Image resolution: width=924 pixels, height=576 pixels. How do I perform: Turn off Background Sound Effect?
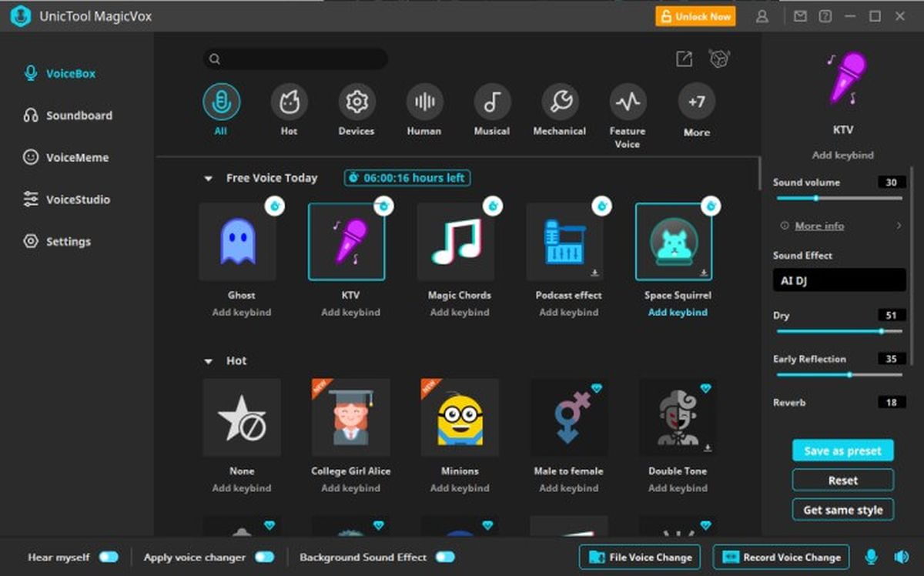click(444, 557)
